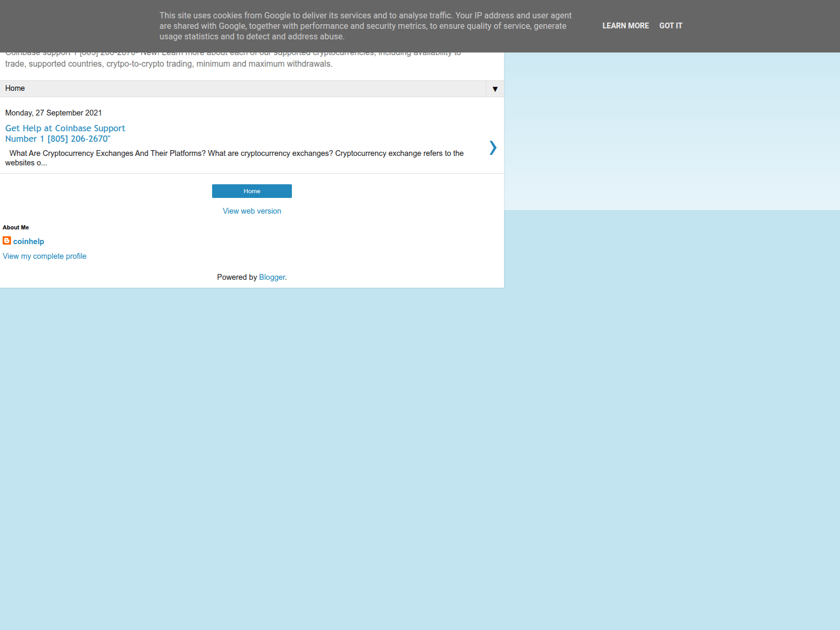This screenshot has width=840, height=630.
Task: Click the Powered by footer text
Action: pyautogui.click(x=237, y=277)
